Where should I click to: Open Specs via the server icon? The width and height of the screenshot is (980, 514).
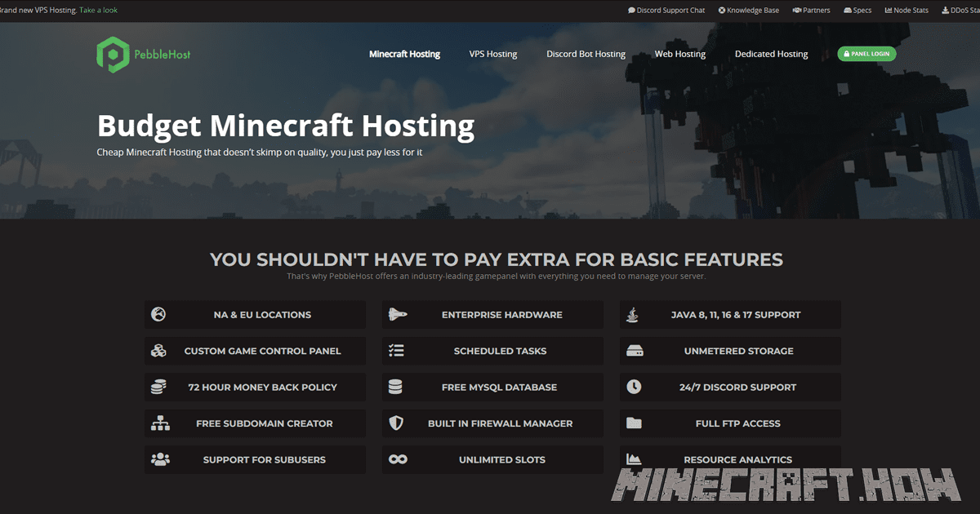pyautogui.click(x=846, y=10)
